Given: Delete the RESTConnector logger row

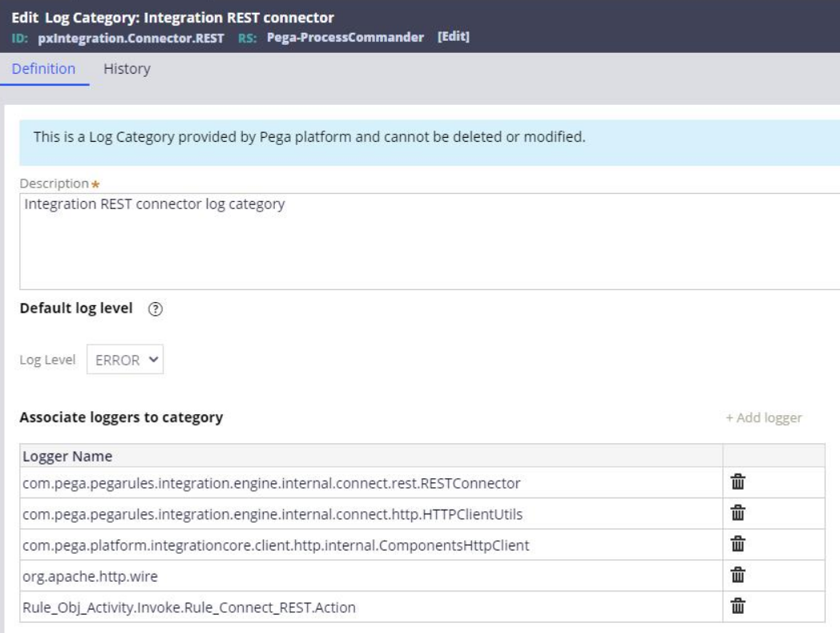Looking at the screenshot, I should pyautogui.click(x=737, y=482).
